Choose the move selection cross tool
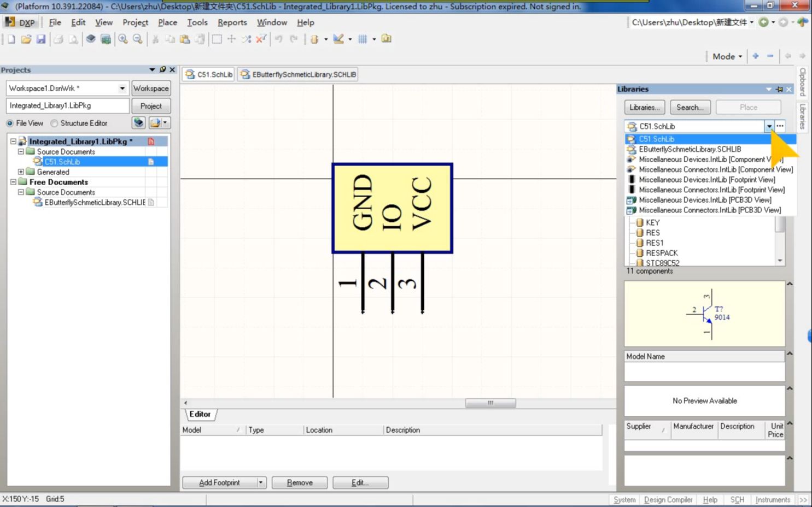The width and height of the screenshot is (812, 507). (x=232, y=39)
